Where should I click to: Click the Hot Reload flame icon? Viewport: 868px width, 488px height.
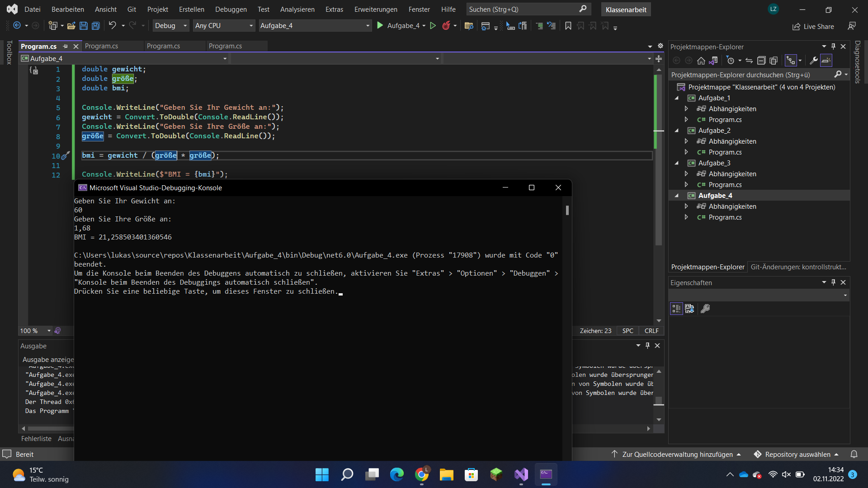pyautogui.click(x=447, y=26)
